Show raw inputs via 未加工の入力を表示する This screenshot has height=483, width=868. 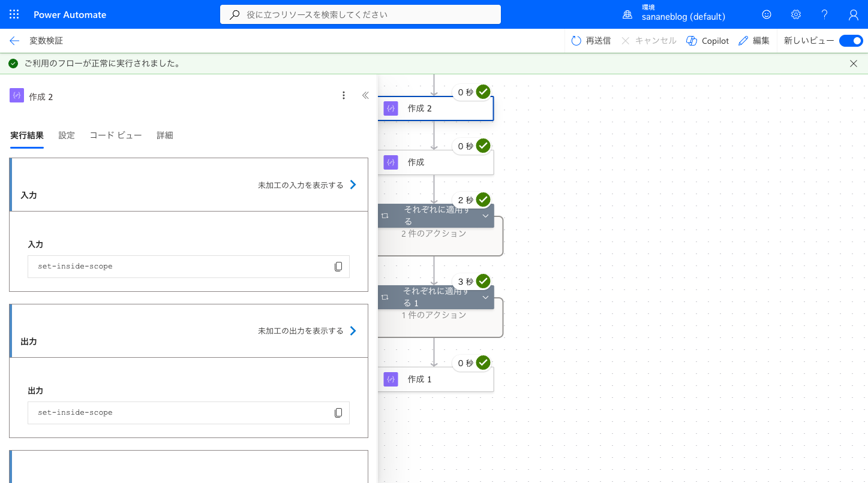pyautogui.click(x=307, y=185)
